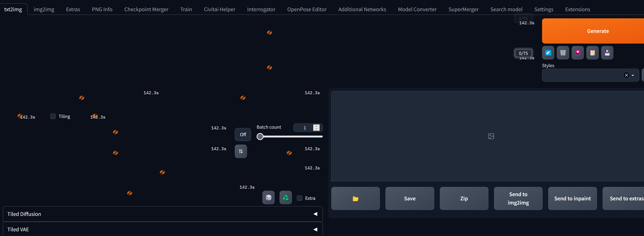Click the blue arrow read-parameters icon

pyautogui.click(x=548, y=53)
